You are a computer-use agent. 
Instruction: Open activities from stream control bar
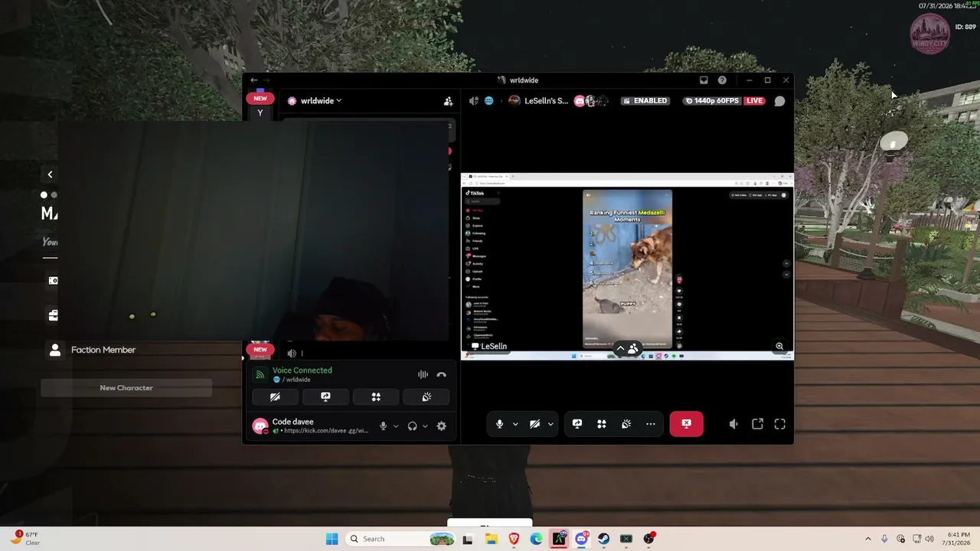click(602, 424)
